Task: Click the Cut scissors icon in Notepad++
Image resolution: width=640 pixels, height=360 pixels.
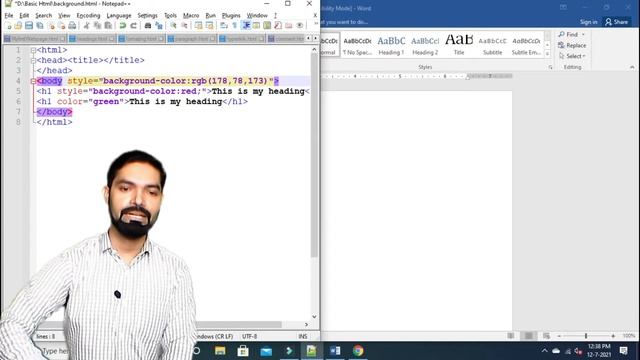Action: point(87,26)
